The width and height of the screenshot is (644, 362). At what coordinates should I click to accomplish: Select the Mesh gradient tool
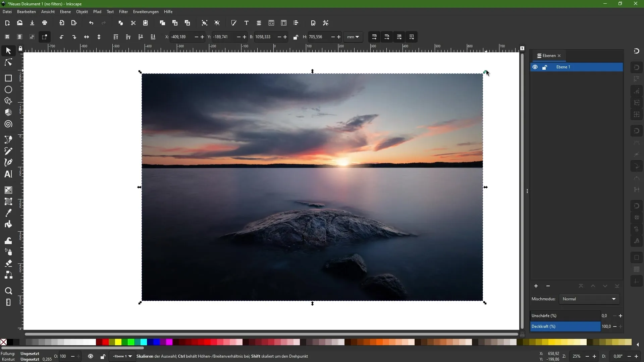pos(8,201)
